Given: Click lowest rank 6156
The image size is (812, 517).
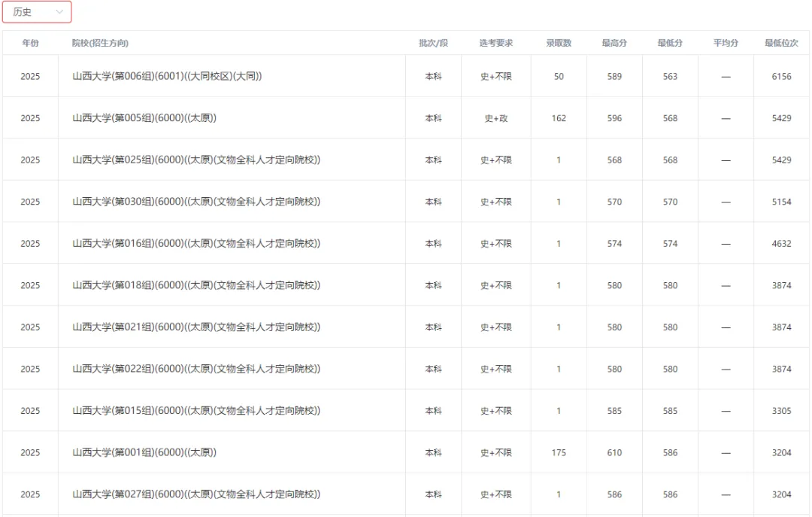Looking at the screenshot, I should coord(781,76).
